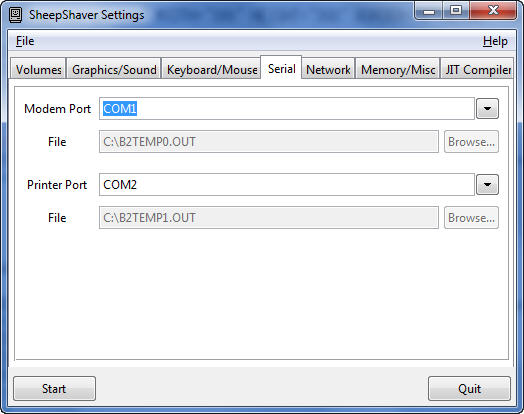Select the Serial tab
The height and width of the screenshot is (414, 524).
[281, 68]
